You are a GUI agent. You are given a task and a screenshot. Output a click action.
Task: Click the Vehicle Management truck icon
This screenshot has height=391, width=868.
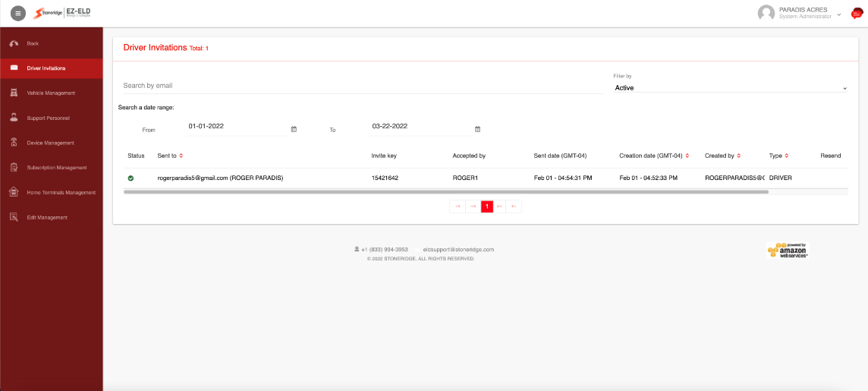[14, 93]
